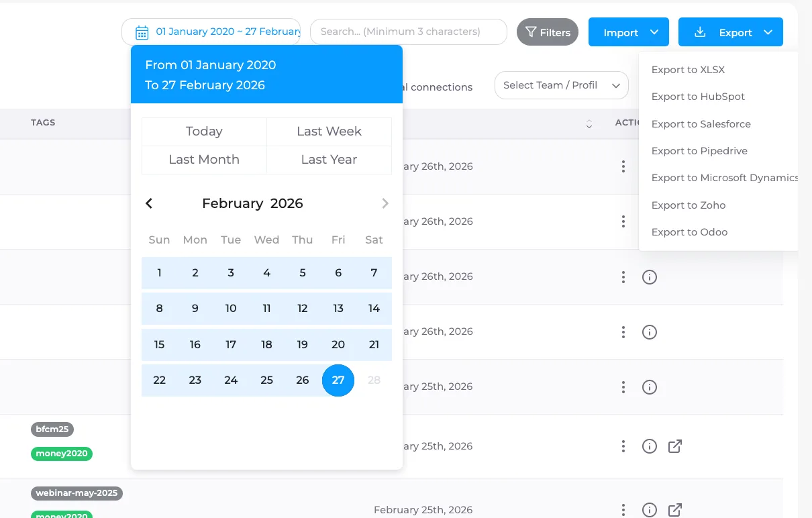
Task: Select February 15 in the calendar
Action: coord(159,345)
